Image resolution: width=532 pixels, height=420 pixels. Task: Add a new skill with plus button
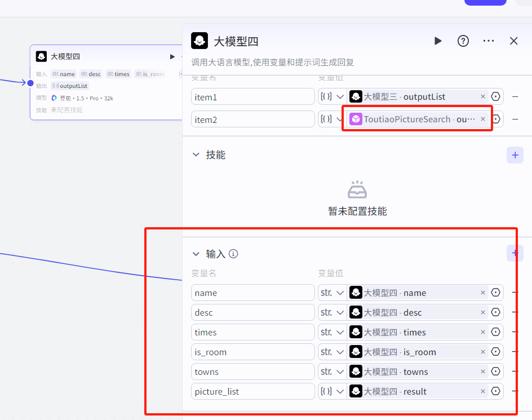coord(515,155)
